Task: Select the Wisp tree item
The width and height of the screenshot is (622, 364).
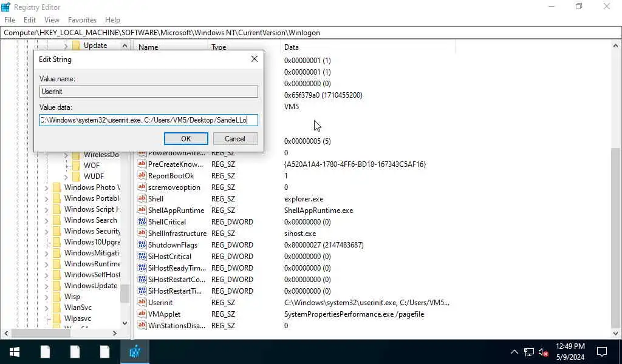Action: (x=72, y=297)
